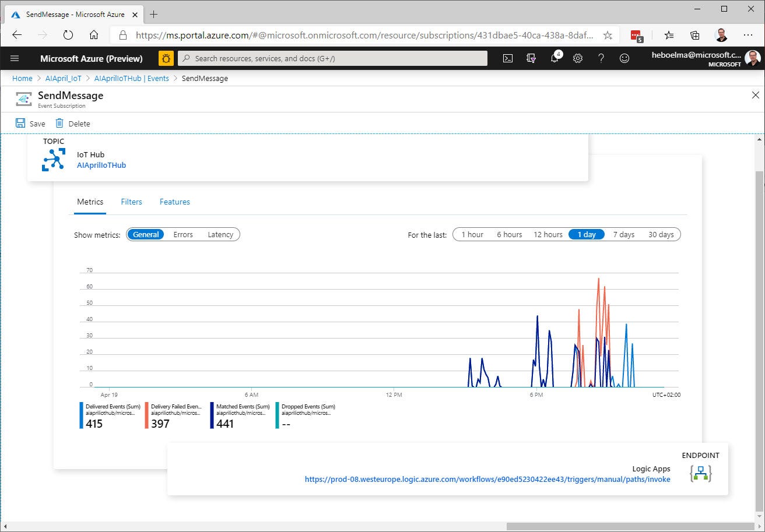Click the Microsoft Azure (Preview) title

click(92, 58)
